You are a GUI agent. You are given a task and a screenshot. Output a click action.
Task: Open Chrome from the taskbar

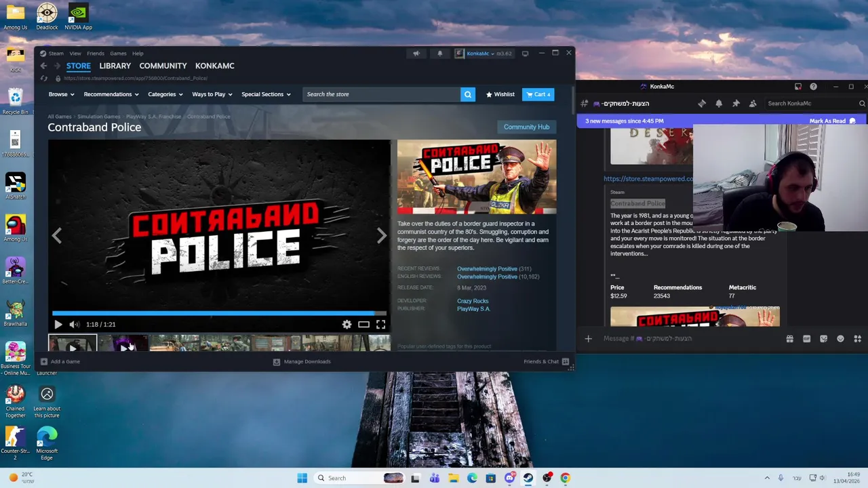pos(565,479)
